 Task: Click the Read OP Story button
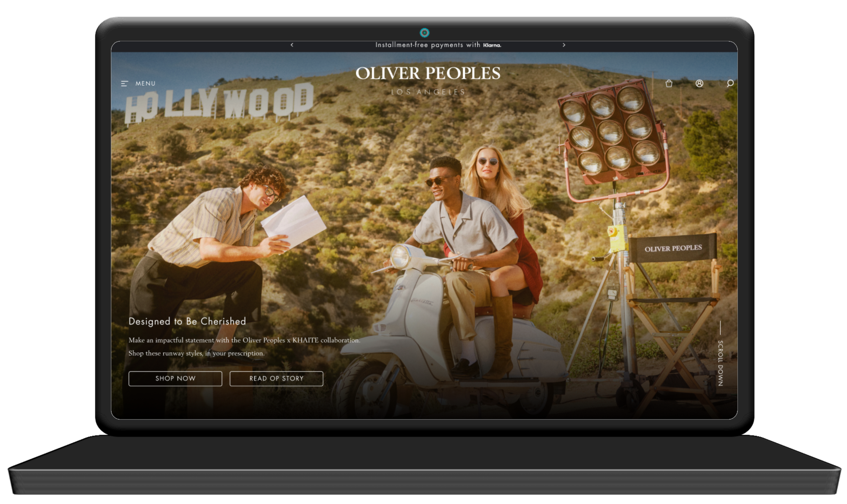click(x=276, y=378)
